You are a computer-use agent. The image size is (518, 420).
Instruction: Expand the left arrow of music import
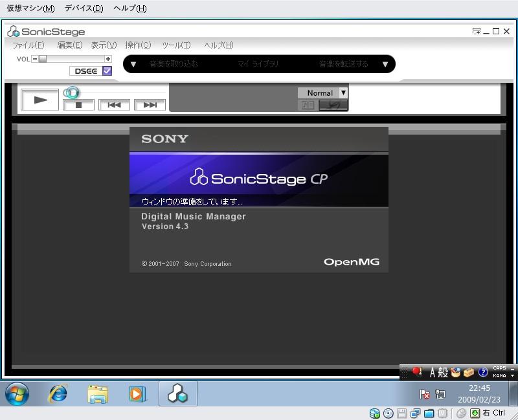click(133, 64)
